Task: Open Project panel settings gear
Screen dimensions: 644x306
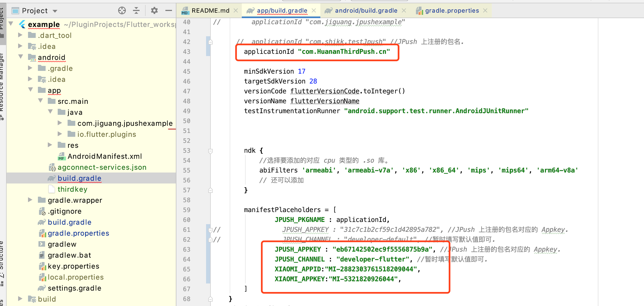Action: pyautogui.click(x=154, y=11)
